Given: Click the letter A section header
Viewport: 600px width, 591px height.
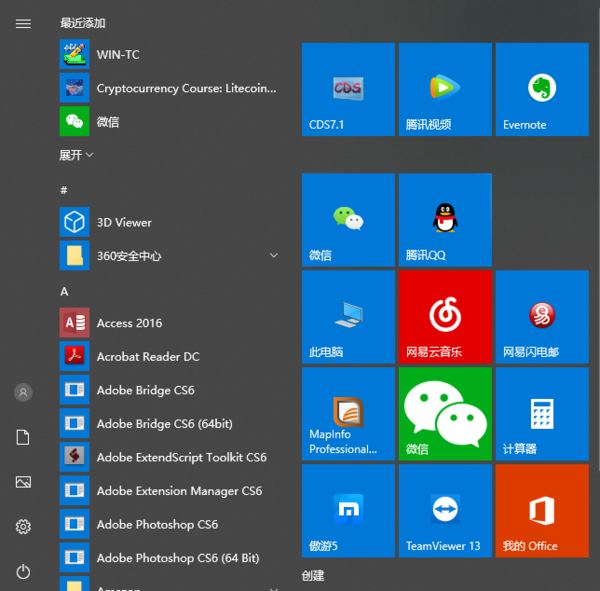Looking at the screenshot, I should [x=64, y=291].
